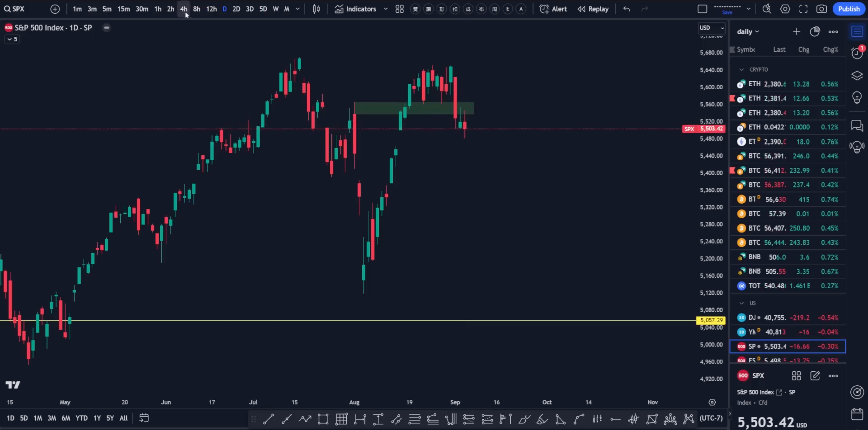The width and height of the screenshot is (868, 430).
Task: Select the Trend Line drawing tool
Action: point(268,419)
